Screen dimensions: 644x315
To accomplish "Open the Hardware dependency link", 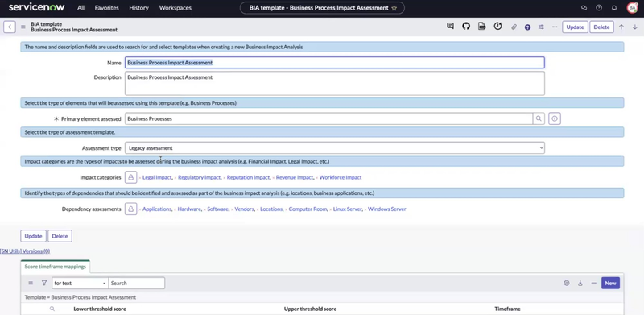I will pyautogui.click(x=189, y=209).
